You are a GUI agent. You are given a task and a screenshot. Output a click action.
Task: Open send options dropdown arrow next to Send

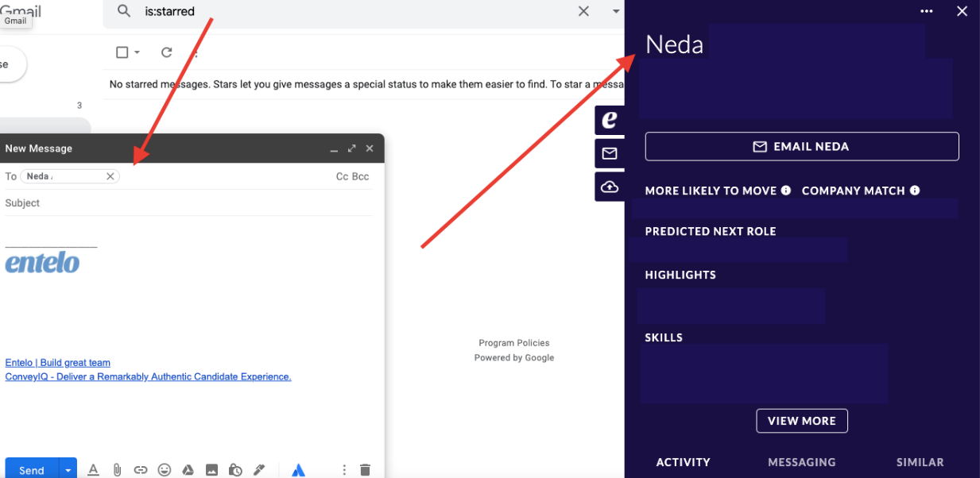pyautogui.click(x=68, y=469)
